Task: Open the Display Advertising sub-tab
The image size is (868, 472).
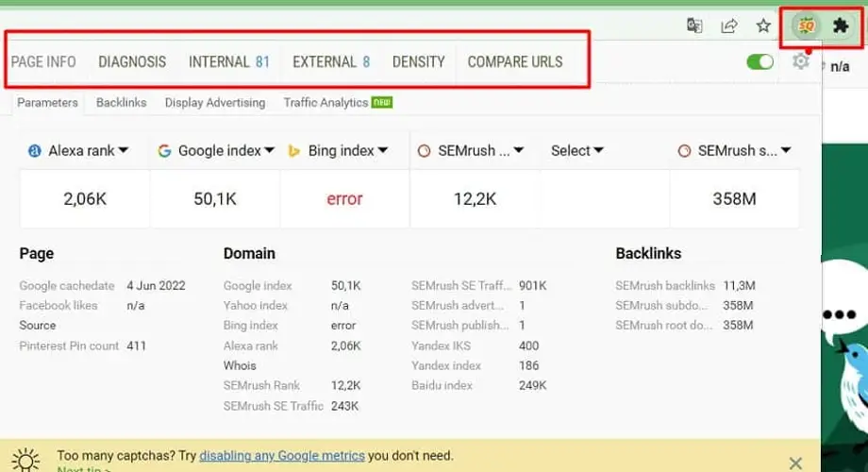Action: pos(215,103)
